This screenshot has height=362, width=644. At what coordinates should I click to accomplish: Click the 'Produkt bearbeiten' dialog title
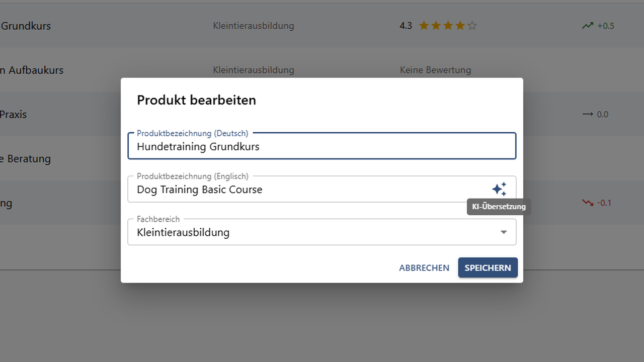[x=196, y=100]
